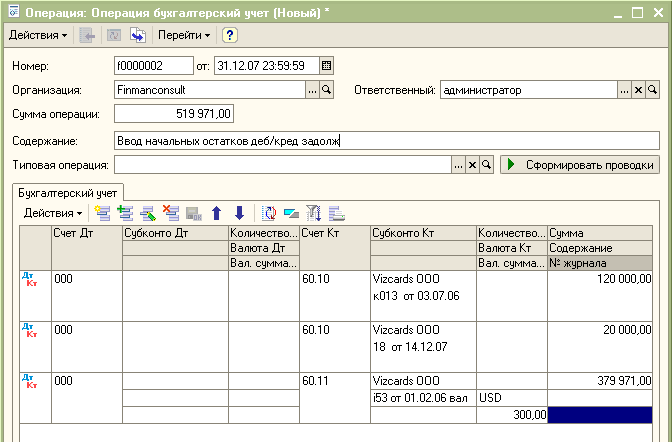This screenshot has height=442, width=672.
Task: Click the № журнала column header
Action: [x=600, y=262]
